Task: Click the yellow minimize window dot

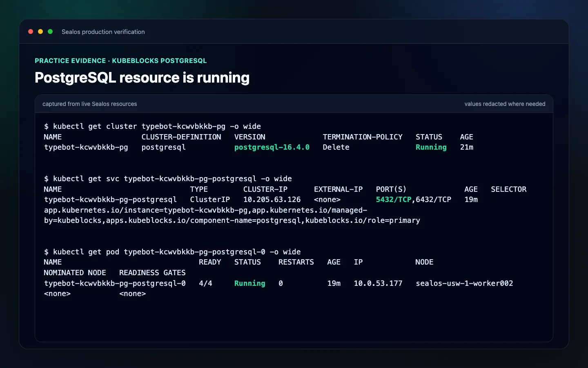Action: (x=40, y=31)
